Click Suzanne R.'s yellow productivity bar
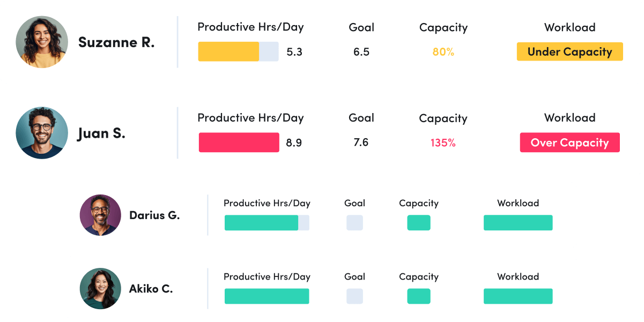The height and width of the screenshot is (322, 644). [x=228, y=51]
